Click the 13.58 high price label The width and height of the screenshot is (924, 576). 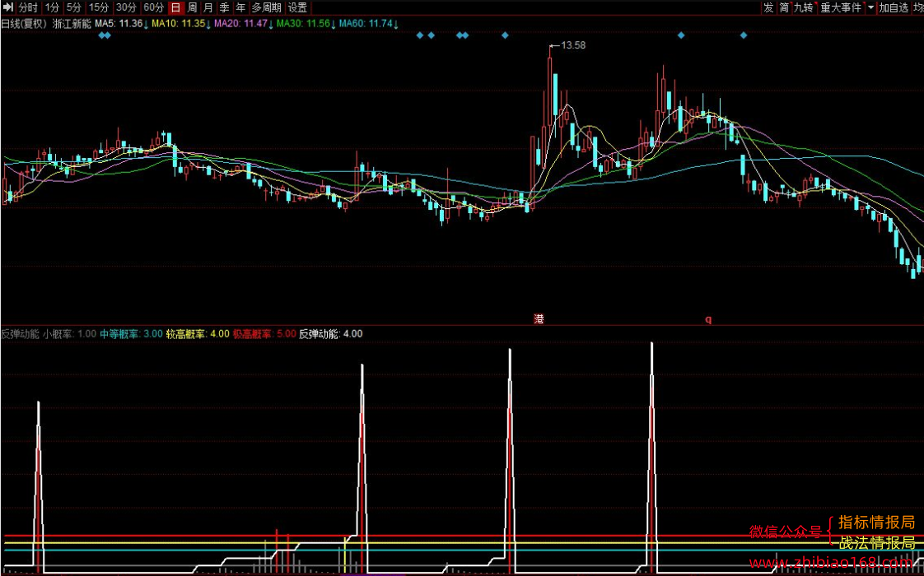[x=573, y=45]
